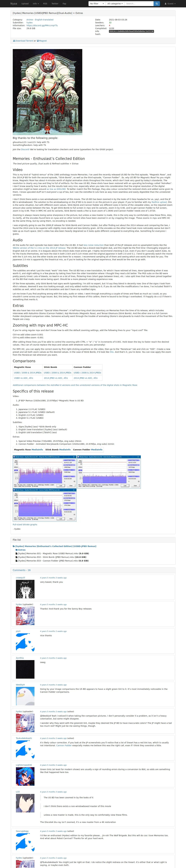Viewport: 186px width, 868px height.
Task: Click the folder icon beside Extras
Action: pyautogui.click(x=17, y=550)
